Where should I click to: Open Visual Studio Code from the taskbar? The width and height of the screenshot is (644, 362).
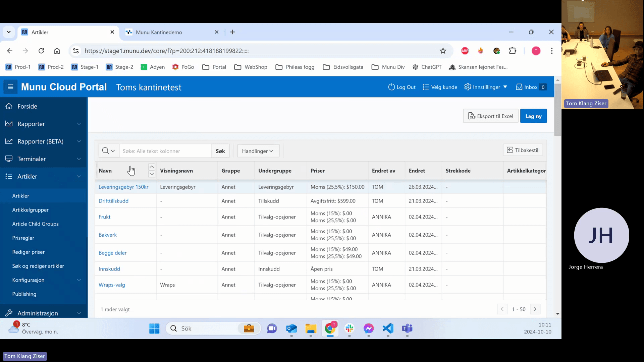coord(388,328)
